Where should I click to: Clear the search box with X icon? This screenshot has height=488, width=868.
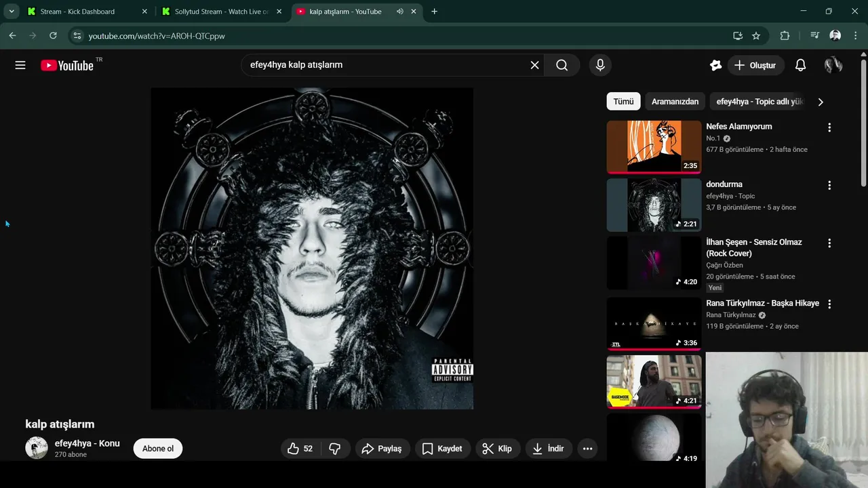click(x=534, y=65)
